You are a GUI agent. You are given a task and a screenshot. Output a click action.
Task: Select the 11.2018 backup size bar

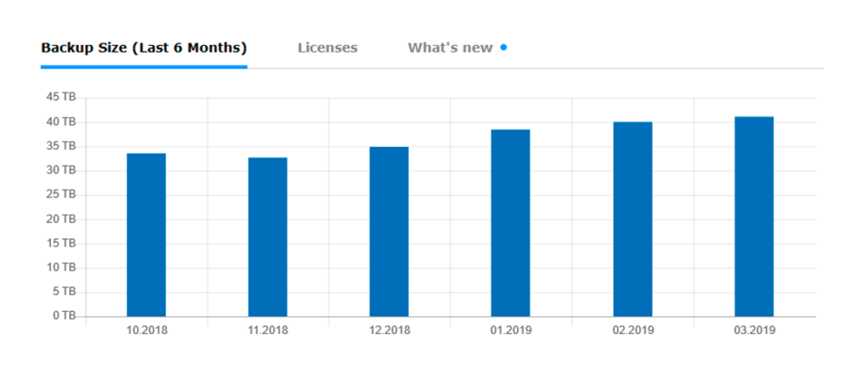[268, 237]
